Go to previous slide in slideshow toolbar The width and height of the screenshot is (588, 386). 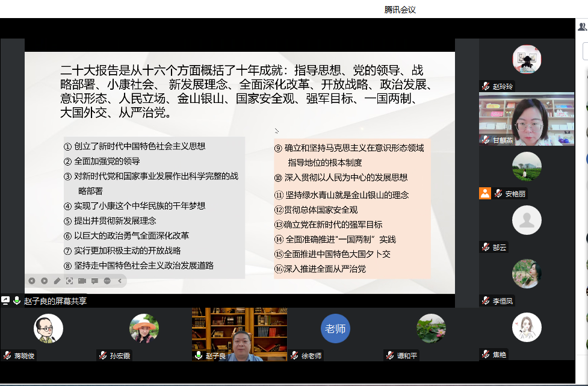pos(31,281)
